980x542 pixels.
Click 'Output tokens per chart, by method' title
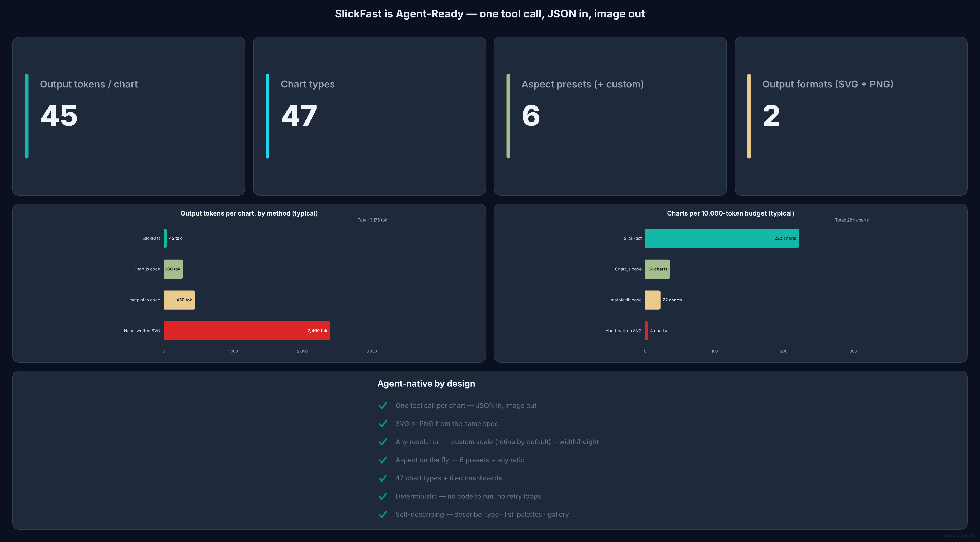tap(249, 213)
